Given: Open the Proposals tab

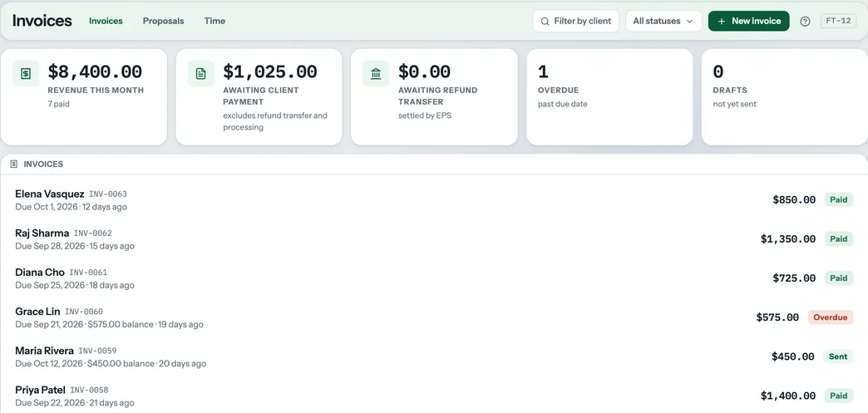Looking at the screenshot, I should 163,21.
